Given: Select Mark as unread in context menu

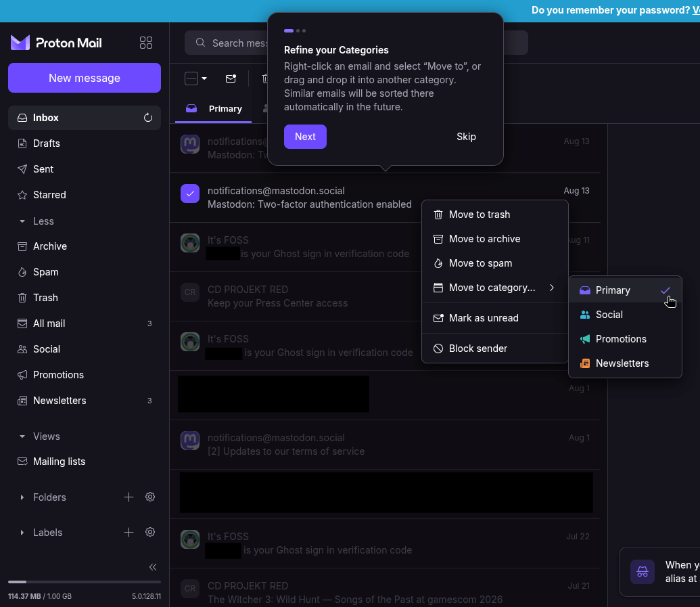Looking at the screenshot, I should point(494,318).
